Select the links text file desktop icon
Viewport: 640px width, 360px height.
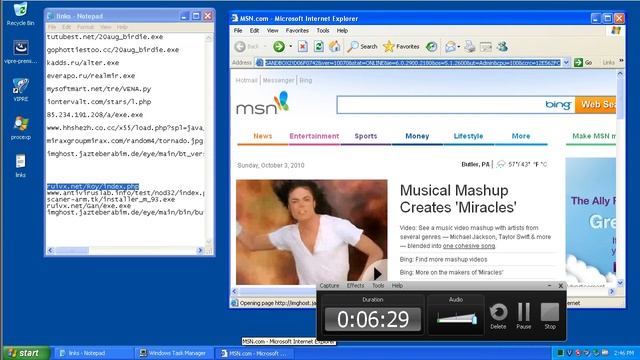pyautogui.click(x=20, y=165)
